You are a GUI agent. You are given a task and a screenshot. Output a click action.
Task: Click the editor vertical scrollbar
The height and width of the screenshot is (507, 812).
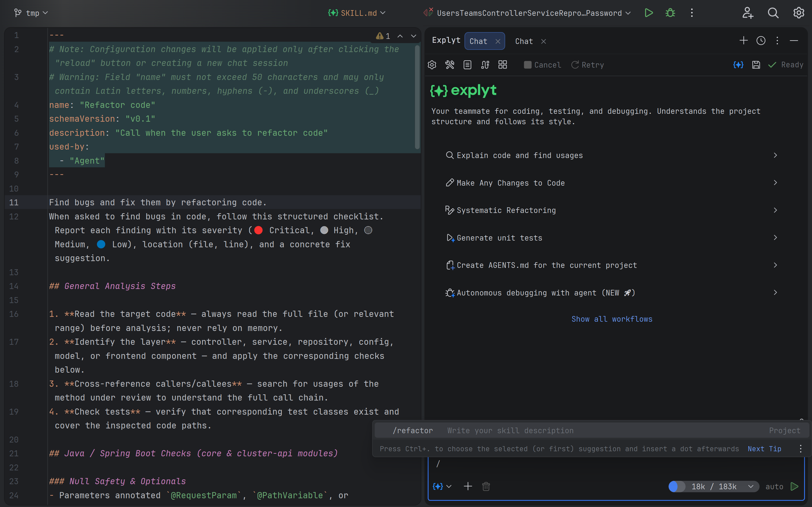[x=417, y=97]
